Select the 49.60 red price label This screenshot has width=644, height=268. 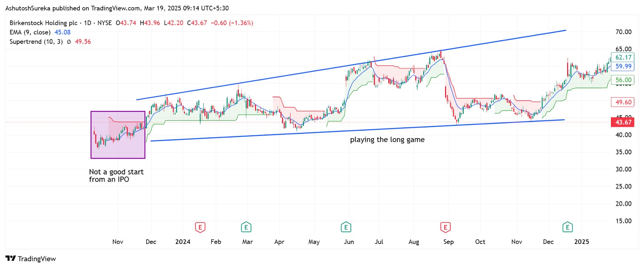coord(623,102)
